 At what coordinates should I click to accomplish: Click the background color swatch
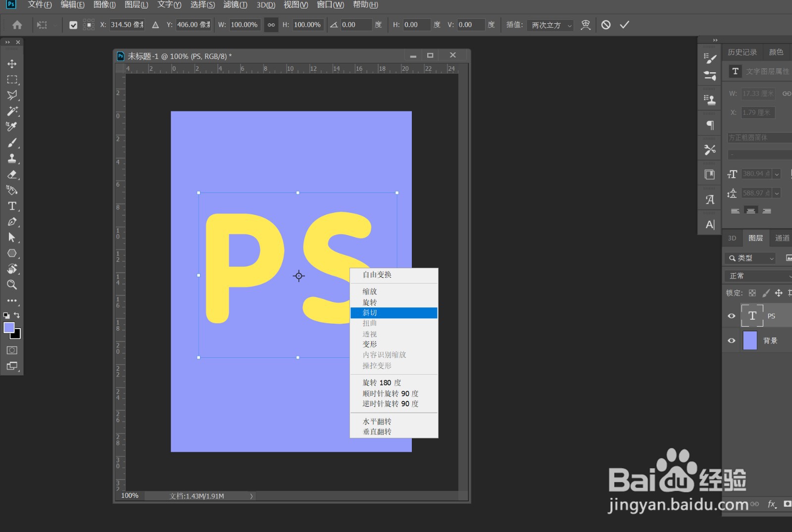coord(17,336)
